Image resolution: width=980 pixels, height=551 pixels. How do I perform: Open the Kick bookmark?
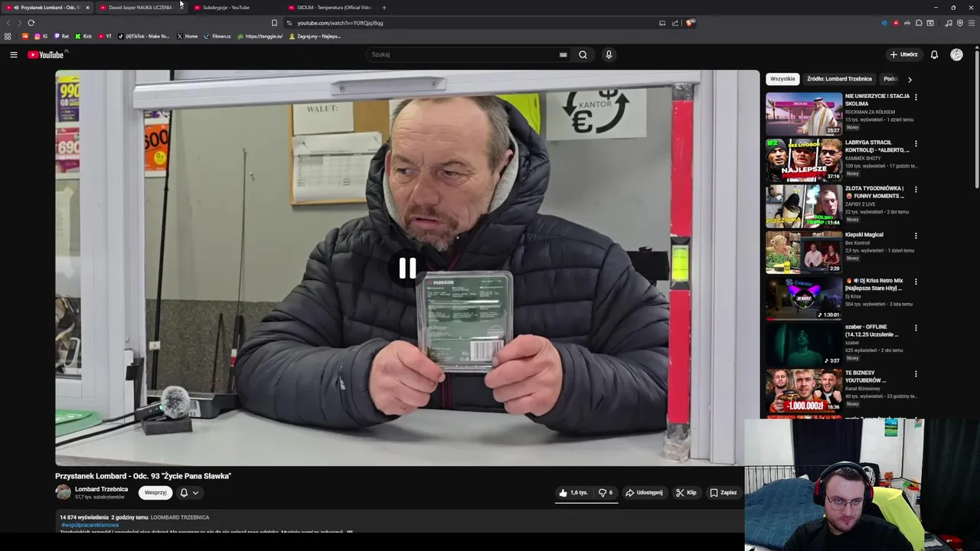(83, 36)
